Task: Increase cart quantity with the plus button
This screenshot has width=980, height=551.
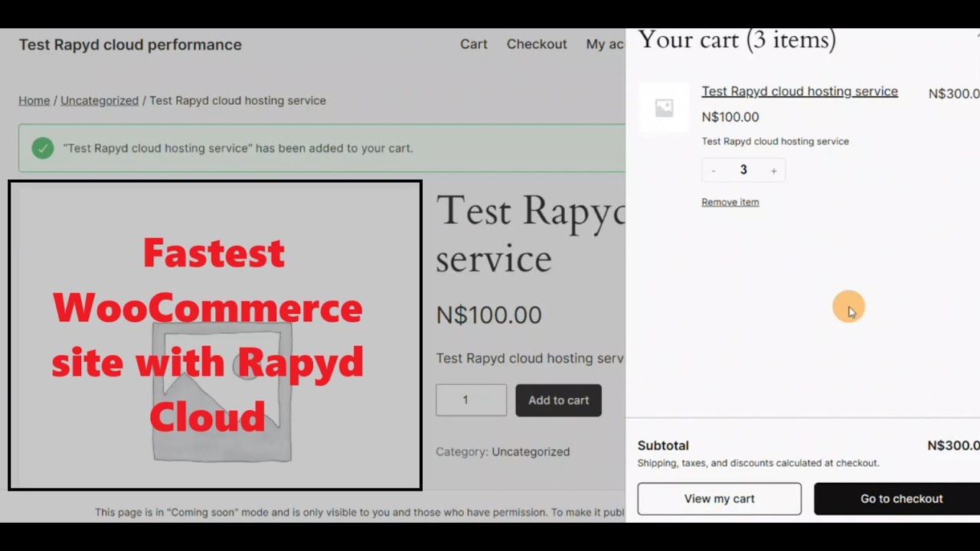Action: pos(773,171)
